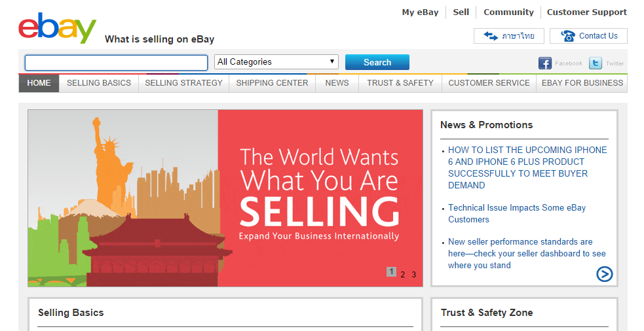Click the Search button

pyautogui.click(x=377, y=62)
